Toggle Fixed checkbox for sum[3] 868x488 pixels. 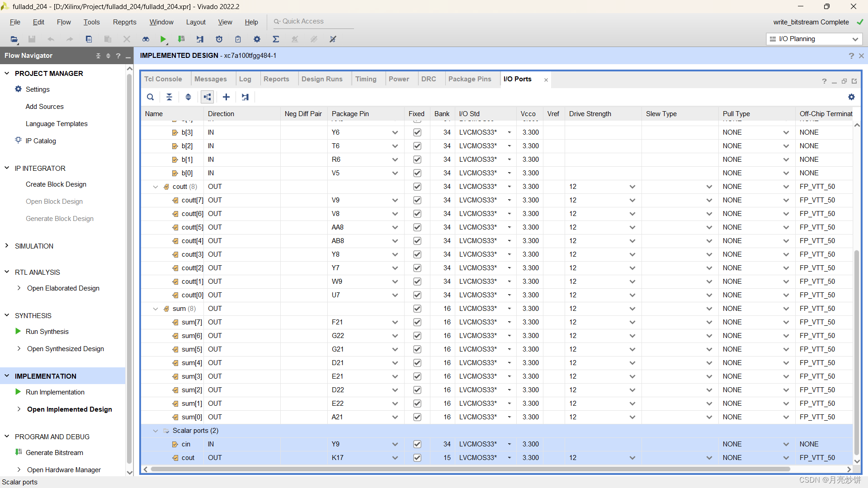(x=417, y=376)
